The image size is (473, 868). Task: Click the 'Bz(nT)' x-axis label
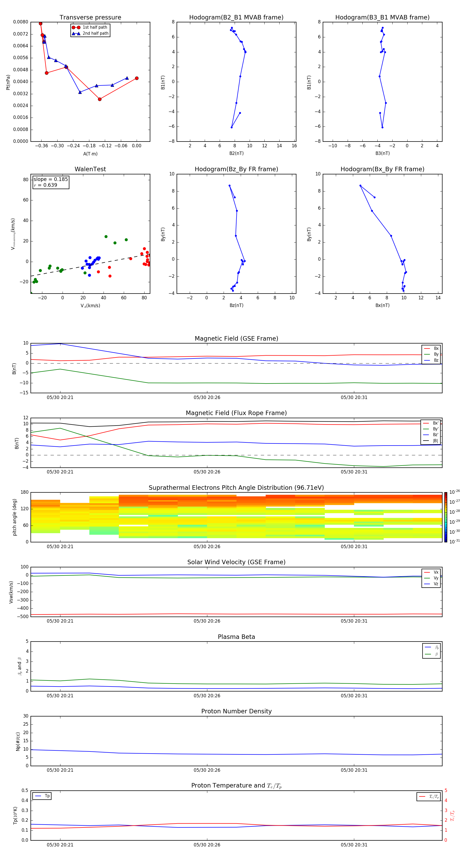pyautogui.click(x=236, y=305)
